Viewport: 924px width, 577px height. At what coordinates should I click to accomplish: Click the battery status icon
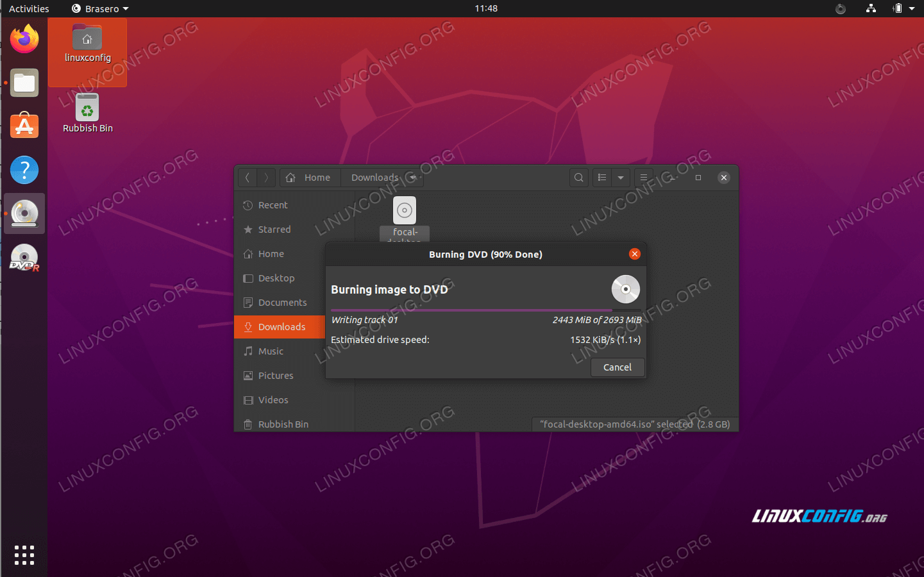point(898,8)
